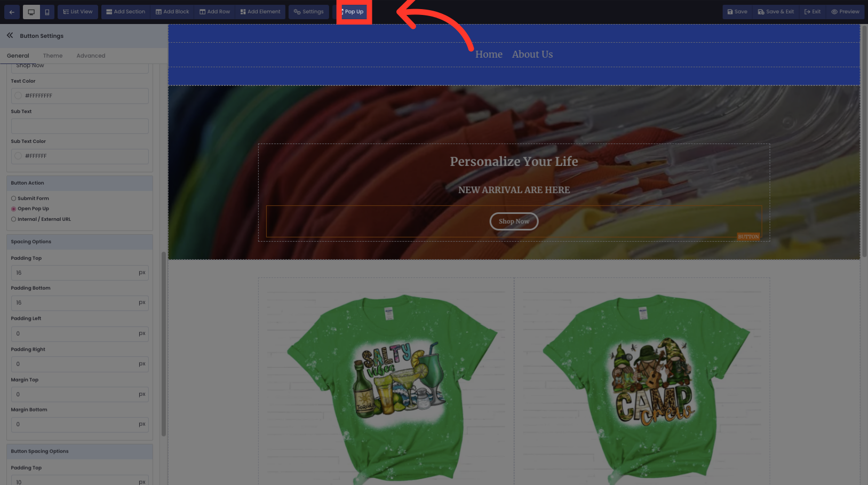Edit the Margin Top value field
This screenshot has width=868, height=485.
80,394
